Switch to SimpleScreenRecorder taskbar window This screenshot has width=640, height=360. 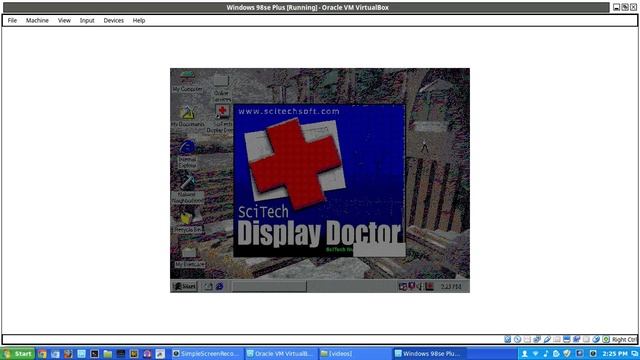(x=206, y=353)
